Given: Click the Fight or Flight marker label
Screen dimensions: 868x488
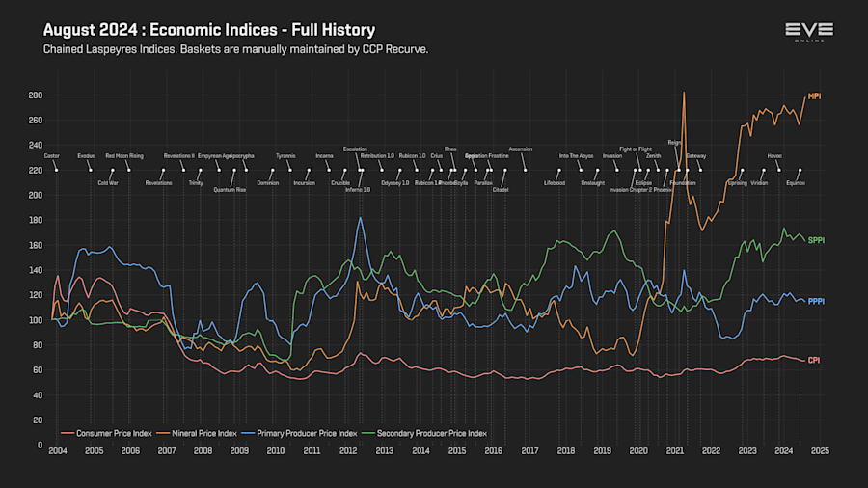Looking at the screenshot, I should [x=636, y=149].
